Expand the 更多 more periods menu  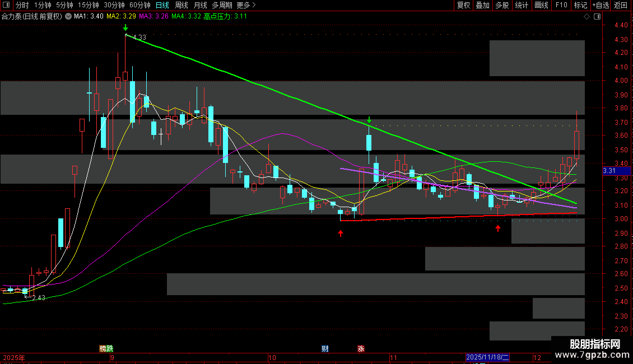click(x=246, y=5)
